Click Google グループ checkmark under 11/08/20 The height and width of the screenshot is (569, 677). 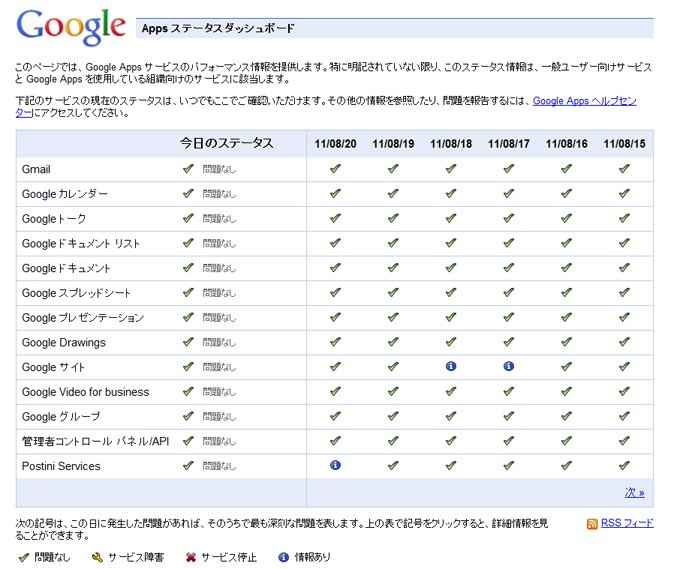(x=335, y=416)
